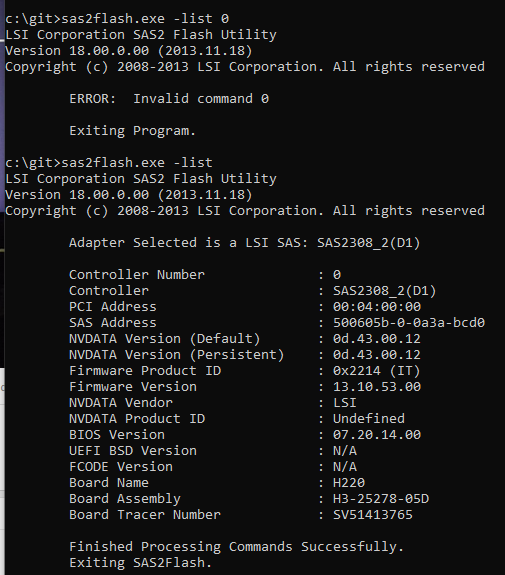Click the first 'sas2flash.exe -list 0' command line
This screenshot has width=505, height=575.
click(x=117, y=18)
